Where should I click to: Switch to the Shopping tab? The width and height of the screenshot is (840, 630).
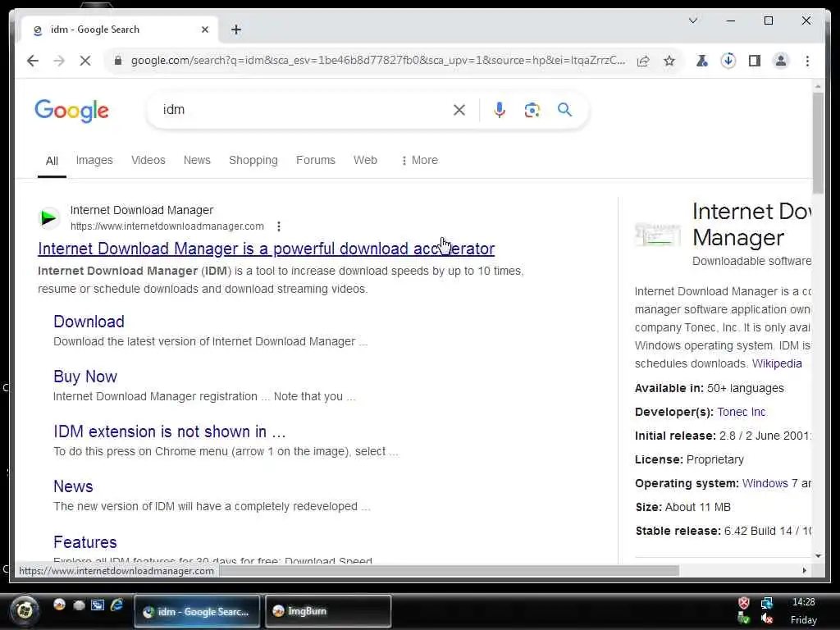pos(253,160)
